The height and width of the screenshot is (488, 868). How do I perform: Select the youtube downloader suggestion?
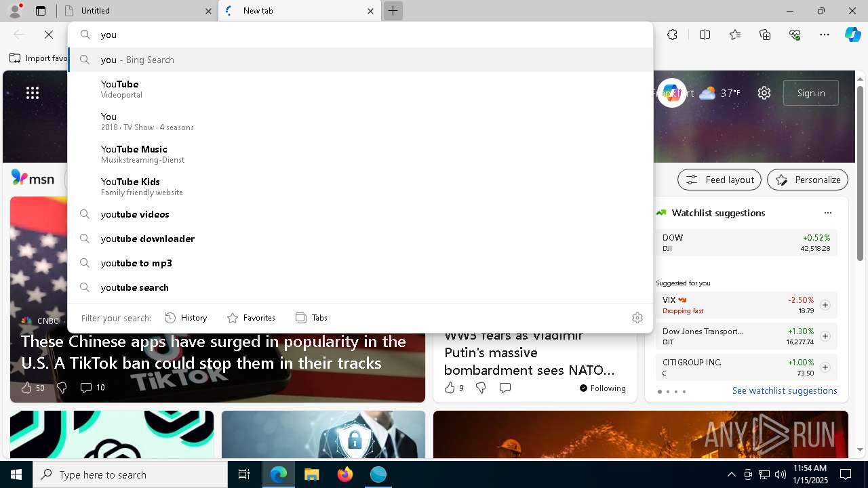(x=360, y=239)
